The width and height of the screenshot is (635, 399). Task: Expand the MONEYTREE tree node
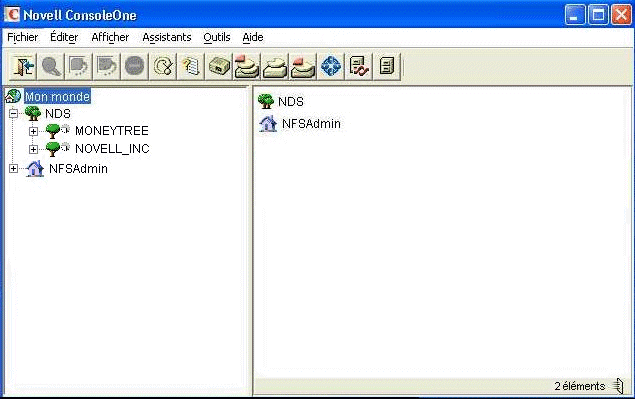(x=33, y=131)
